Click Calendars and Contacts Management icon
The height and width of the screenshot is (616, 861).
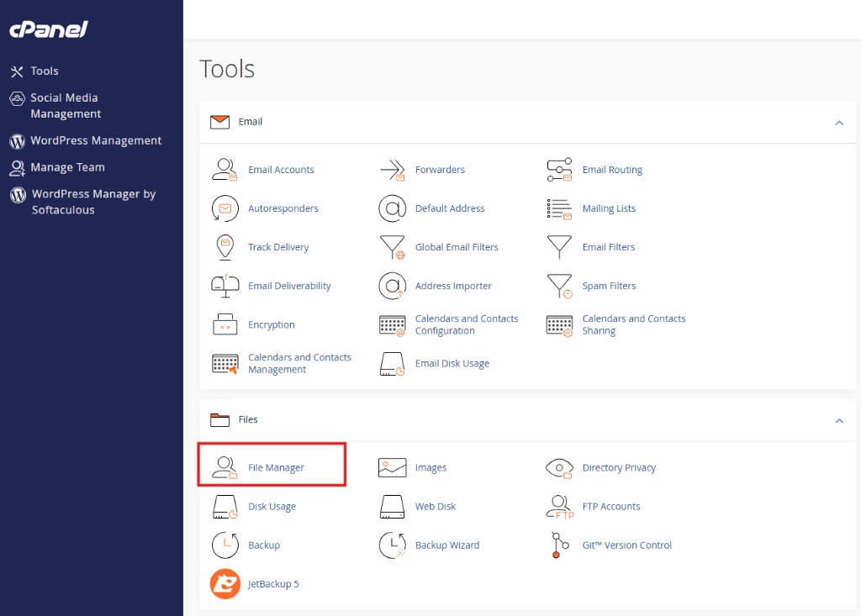point(224,363)
